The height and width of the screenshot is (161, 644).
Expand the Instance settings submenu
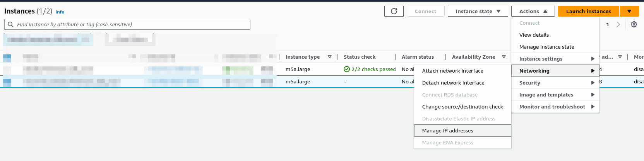tap(555, 59)
